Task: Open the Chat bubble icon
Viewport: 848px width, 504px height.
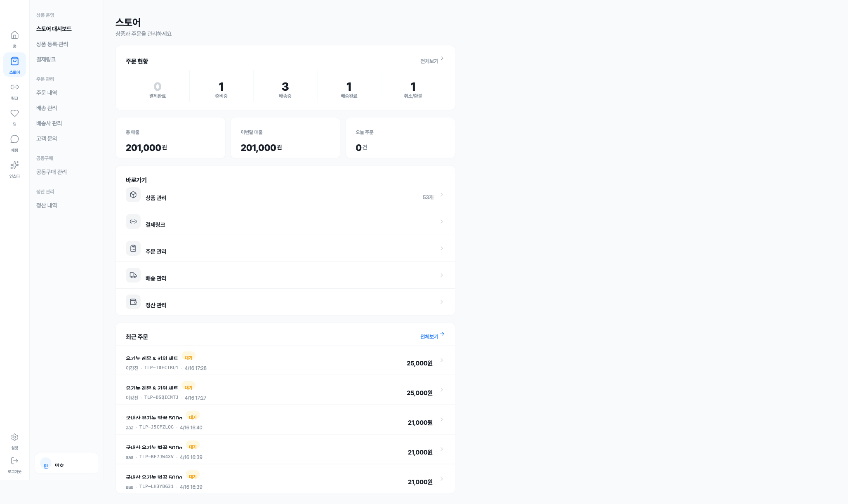Action: click(14, 139)
